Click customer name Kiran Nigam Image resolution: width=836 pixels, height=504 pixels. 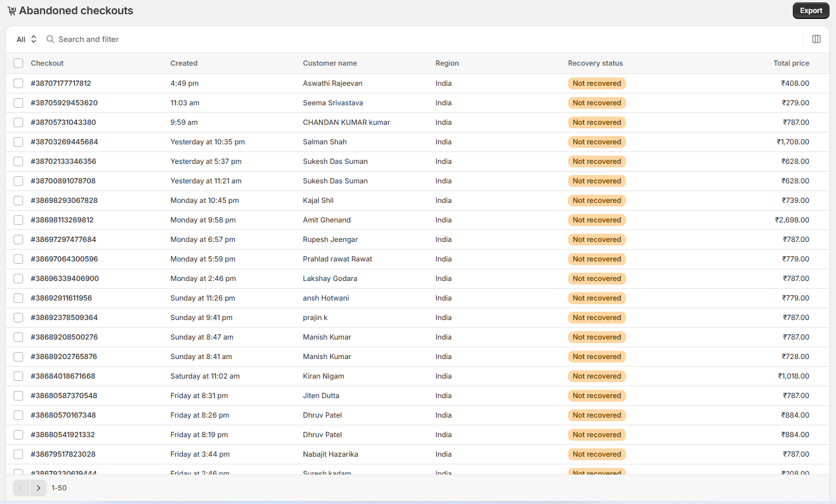click(x=324, y=376)
